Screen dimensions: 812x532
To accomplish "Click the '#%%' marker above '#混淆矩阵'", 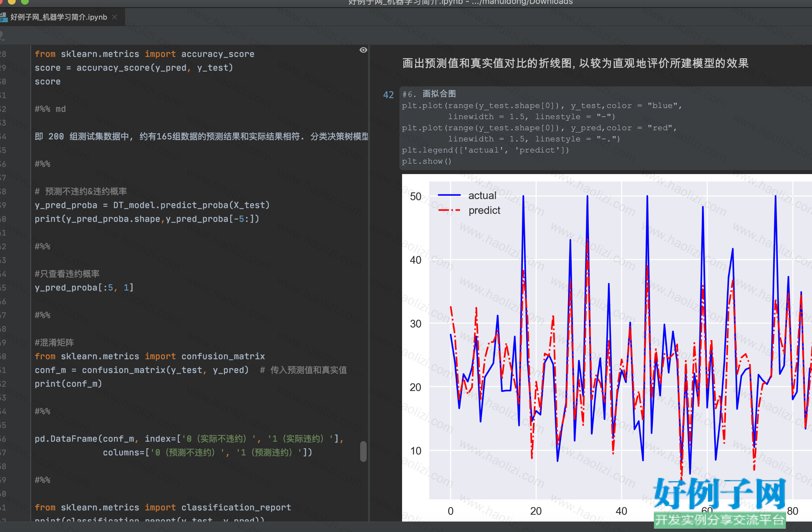I will pyautogui.click(x=42, y=315).
